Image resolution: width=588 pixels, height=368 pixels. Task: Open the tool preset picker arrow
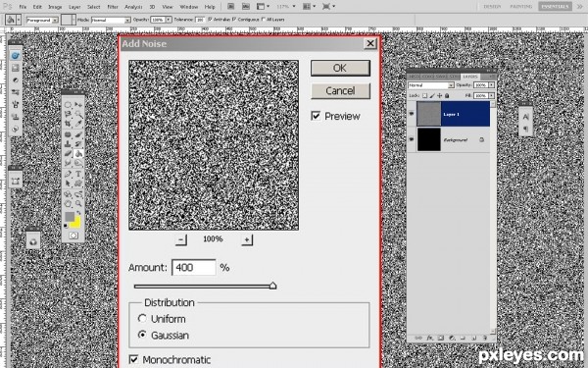tap(19, 20)
